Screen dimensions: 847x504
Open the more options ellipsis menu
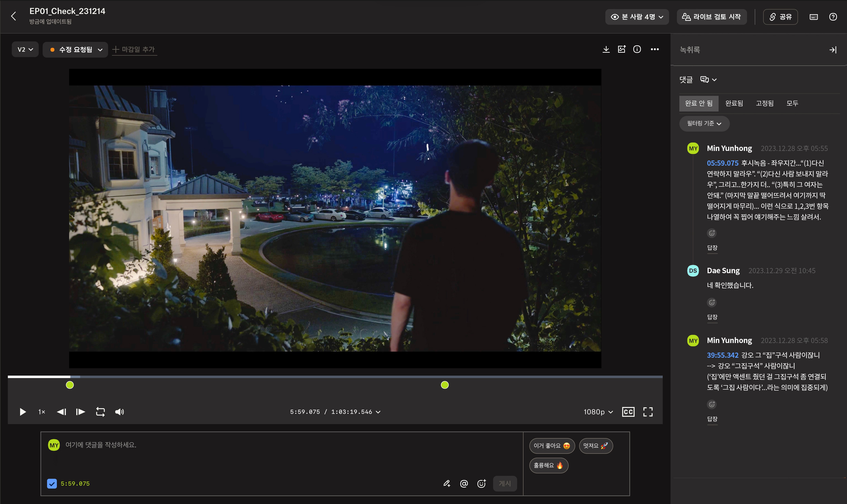655,50
